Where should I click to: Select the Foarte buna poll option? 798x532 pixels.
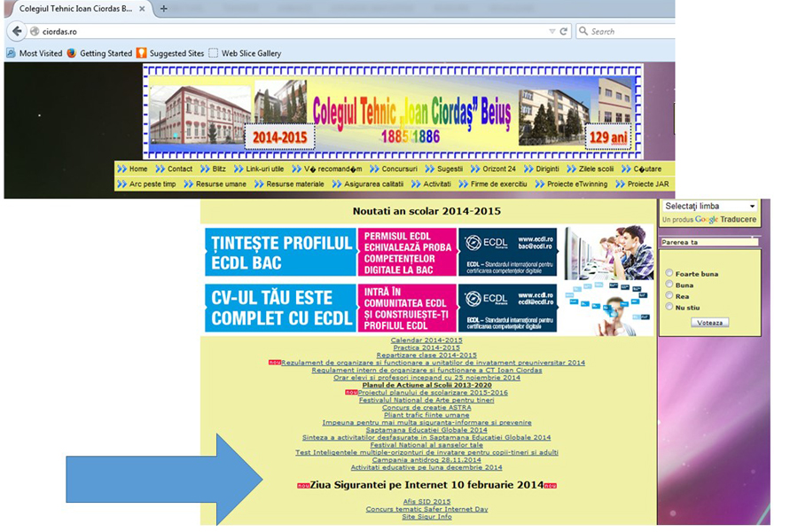click(x=669, y=273)
